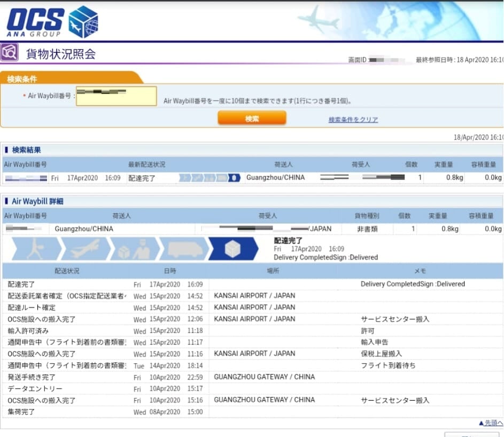Select the delivery truck step icon
Image resolution: width=504 pixels, height=437 pixels.
pos(183,249)
